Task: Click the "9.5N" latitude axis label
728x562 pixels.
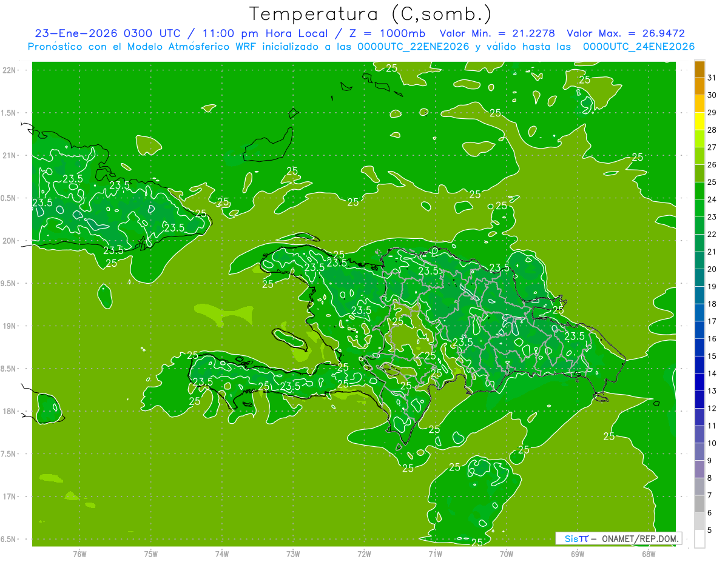Action: 9,284
